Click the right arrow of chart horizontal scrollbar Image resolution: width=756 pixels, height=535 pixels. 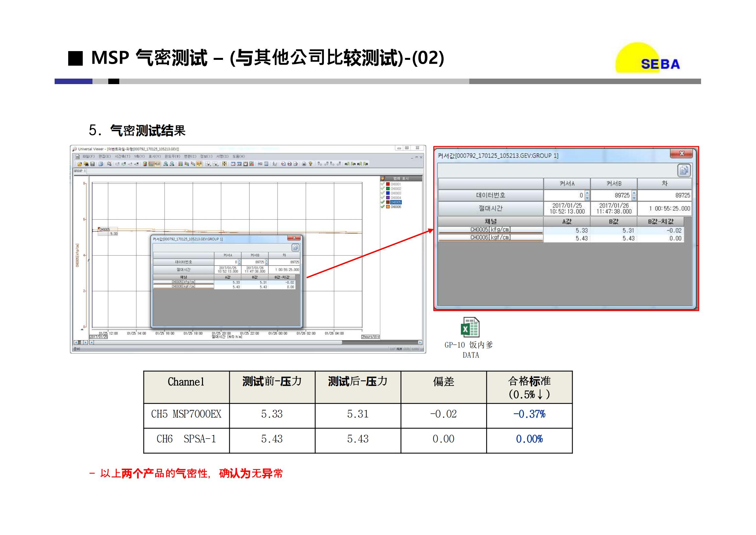pos(420,343)
